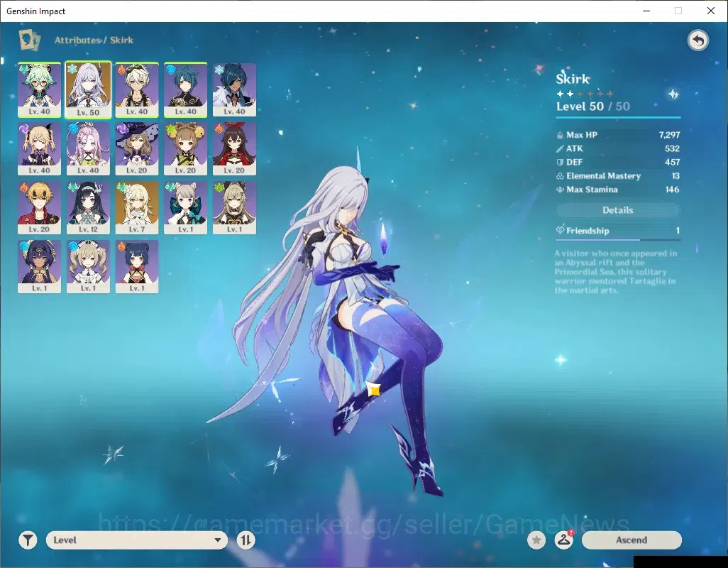Minimize the Genshin Impact window
Viewport: 728px width, 568px height.
[646, 11]
